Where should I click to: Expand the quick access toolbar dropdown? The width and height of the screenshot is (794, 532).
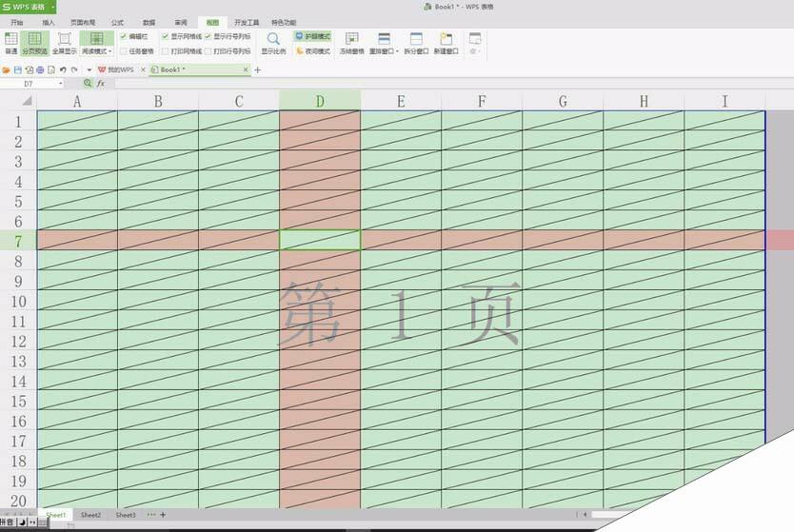89,69
